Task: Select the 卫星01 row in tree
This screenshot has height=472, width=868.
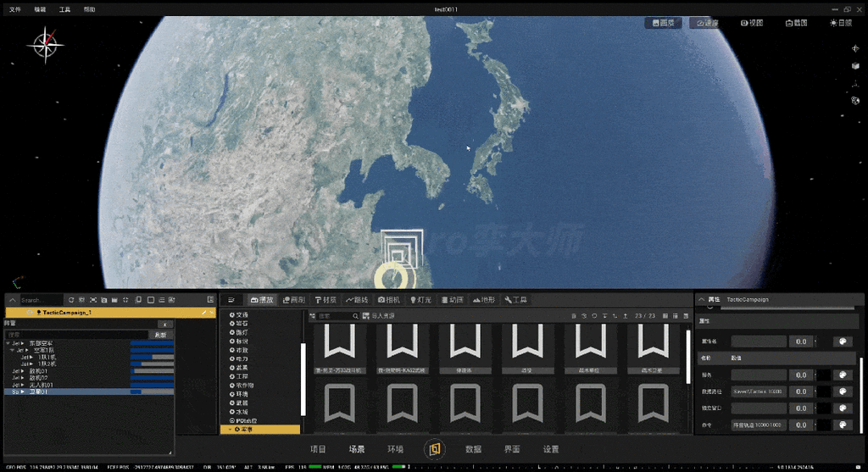Action: point(88,391)
